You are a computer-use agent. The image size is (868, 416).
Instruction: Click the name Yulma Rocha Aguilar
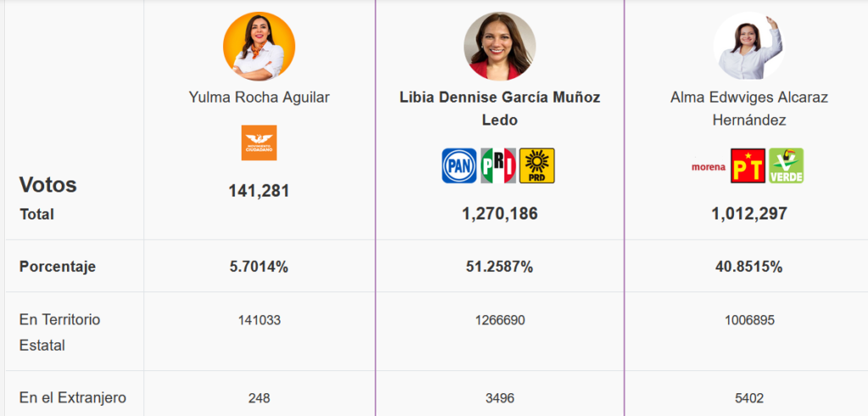259,97
